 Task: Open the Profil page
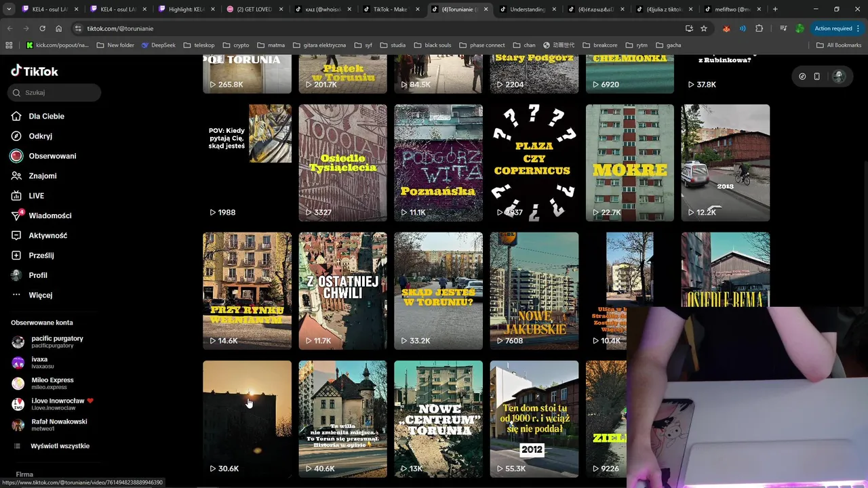29,275
